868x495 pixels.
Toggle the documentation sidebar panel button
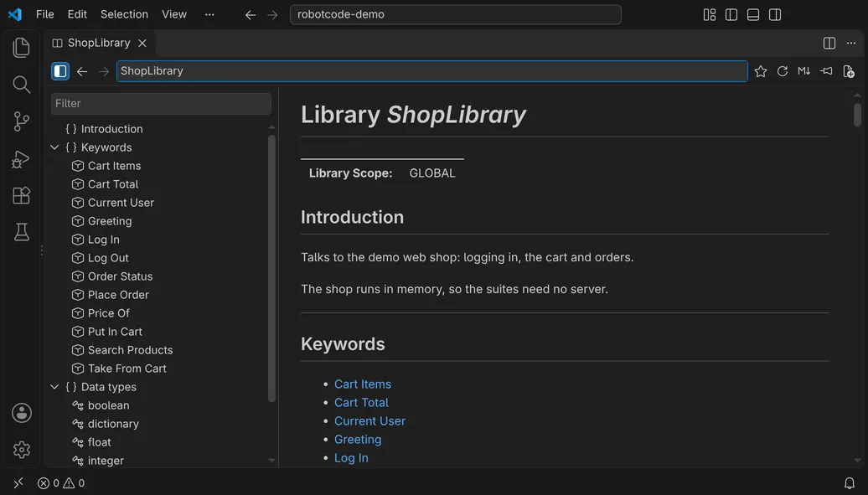tap(60, 71)
